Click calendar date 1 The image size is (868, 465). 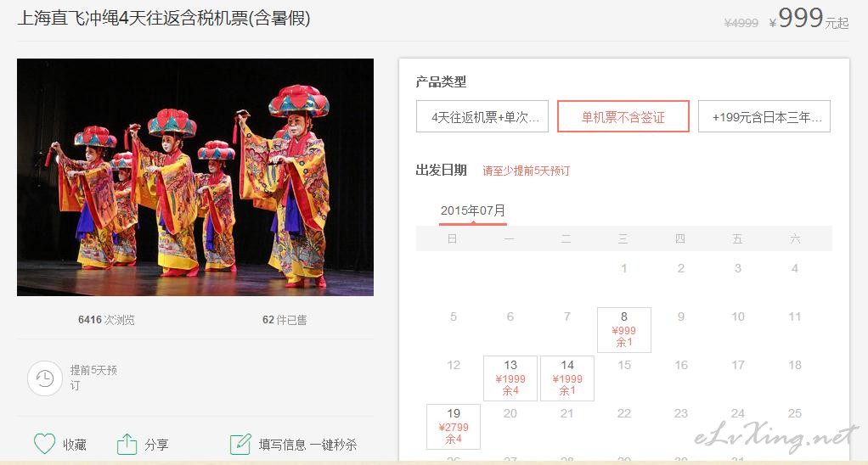point(624,268)
